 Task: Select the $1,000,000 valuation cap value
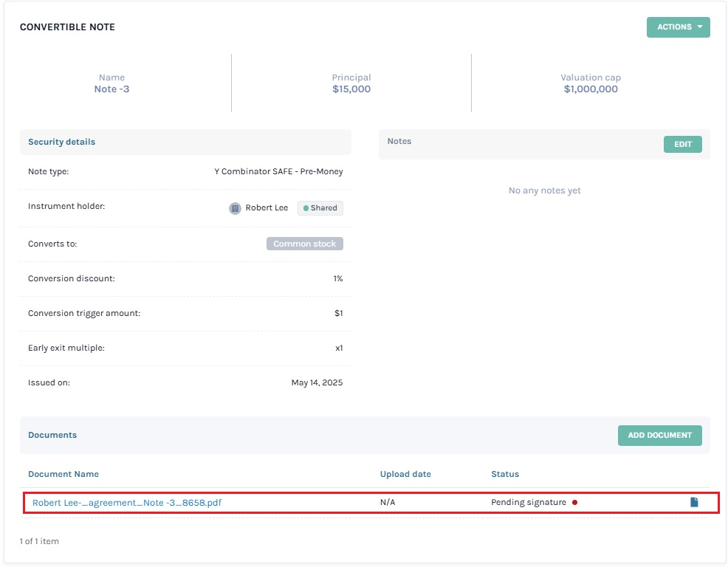[x=591, y=89]
